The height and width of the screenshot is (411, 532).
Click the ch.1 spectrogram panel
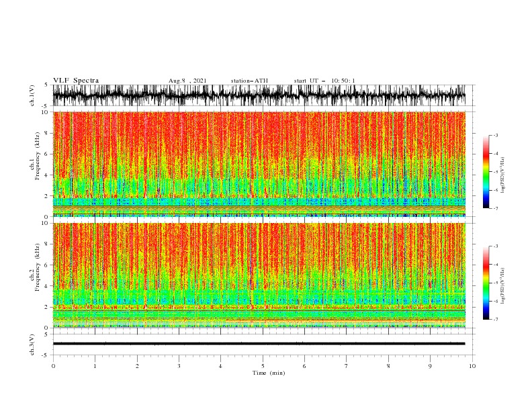(259, 164)
